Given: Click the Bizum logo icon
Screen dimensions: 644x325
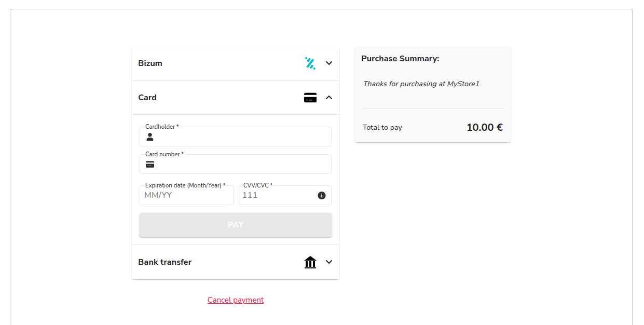Looking at the screenshot, I should (x=310, y=63).
